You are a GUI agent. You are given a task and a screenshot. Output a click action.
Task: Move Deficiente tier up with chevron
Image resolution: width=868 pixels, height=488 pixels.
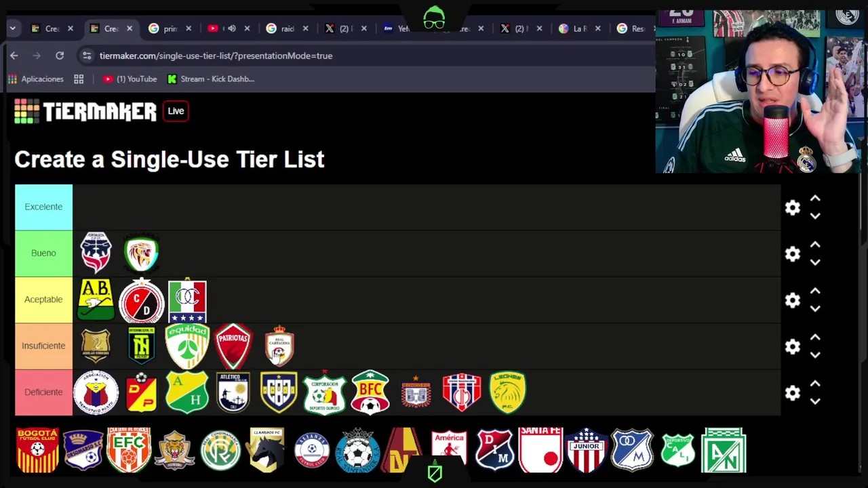815,384
